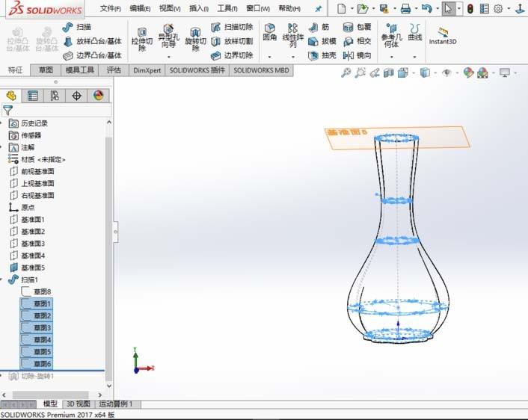
Task: Click the Options gear icon
Action: point(498,8)
